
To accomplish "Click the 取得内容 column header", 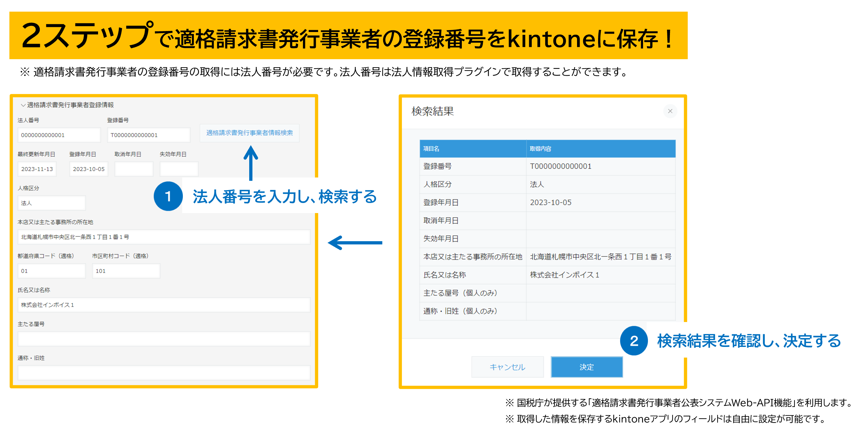I will coord(601,149).
